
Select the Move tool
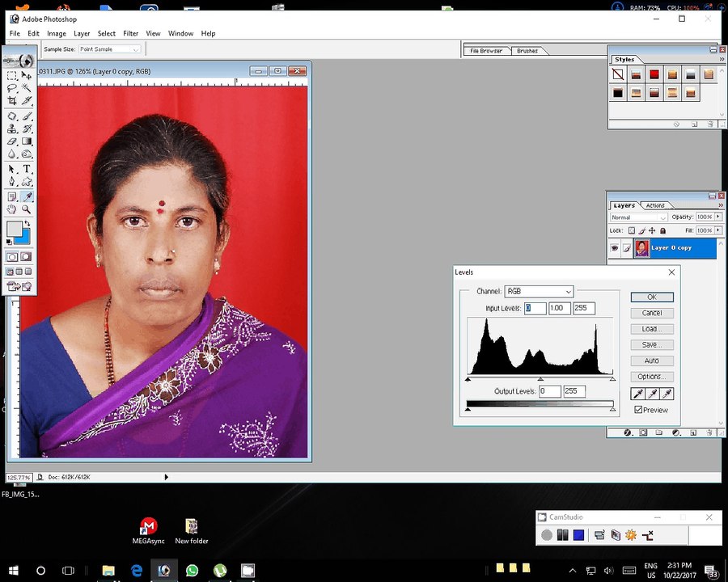coord(27,75)
